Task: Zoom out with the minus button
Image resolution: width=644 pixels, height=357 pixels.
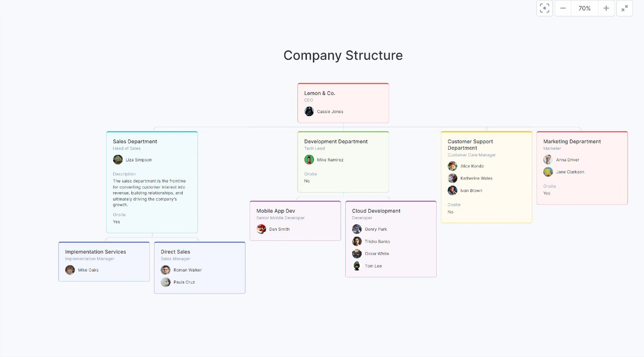Action: 563,8
